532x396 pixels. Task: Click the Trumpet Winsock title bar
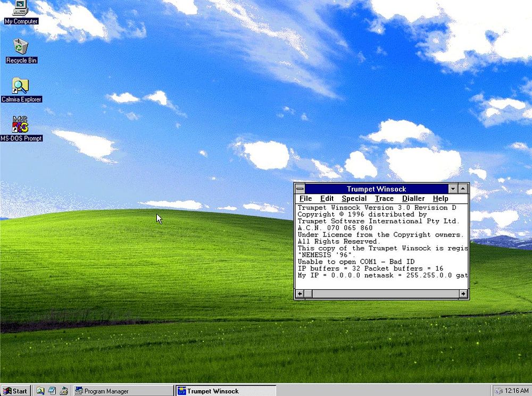(376, 189)
